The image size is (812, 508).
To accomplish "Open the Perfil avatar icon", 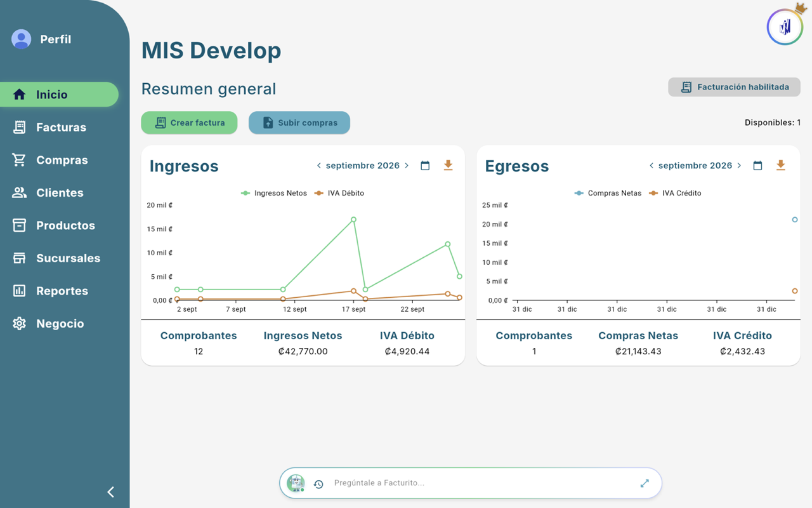I will point(21,39).
